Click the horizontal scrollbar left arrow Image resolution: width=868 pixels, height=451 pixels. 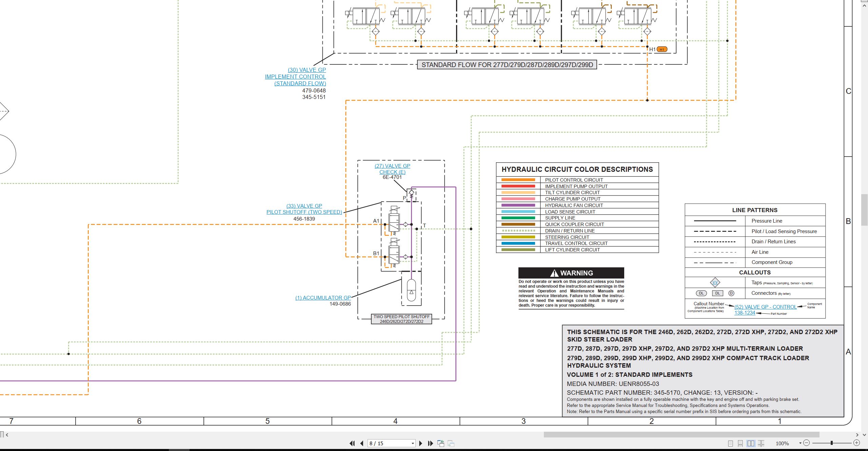tap(7, 435)
